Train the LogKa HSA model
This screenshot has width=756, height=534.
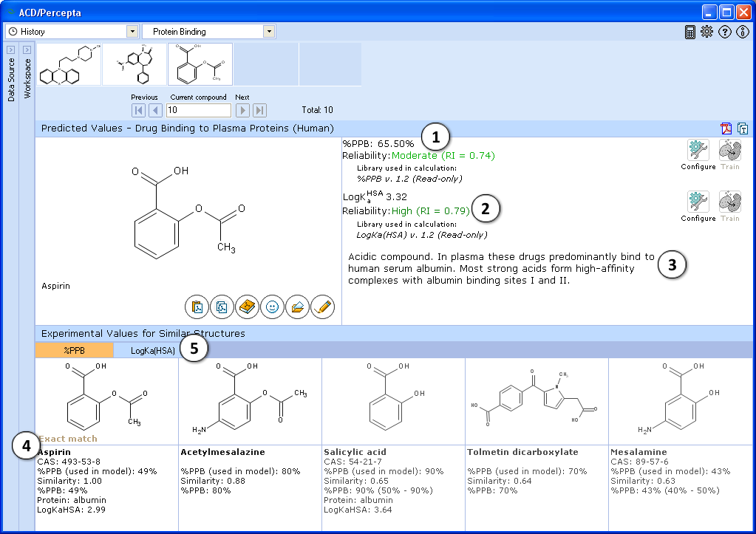(x=730, y=202)
